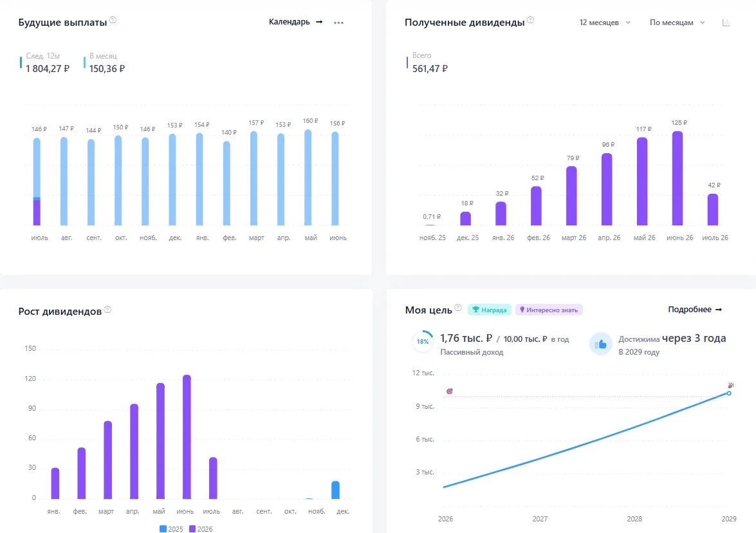756x533 pixels.
Task: Toggle the 2025 legend series
Action: 171,529
